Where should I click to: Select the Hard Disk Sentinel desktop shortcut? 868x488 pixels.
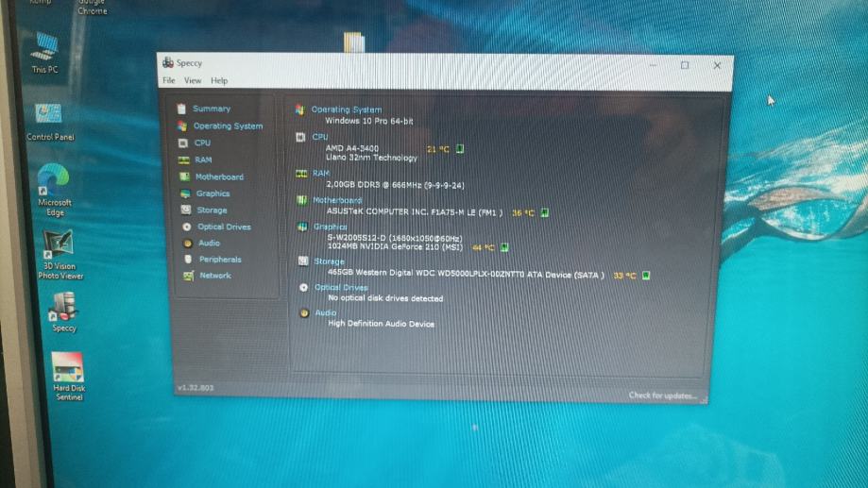[68, 377]
